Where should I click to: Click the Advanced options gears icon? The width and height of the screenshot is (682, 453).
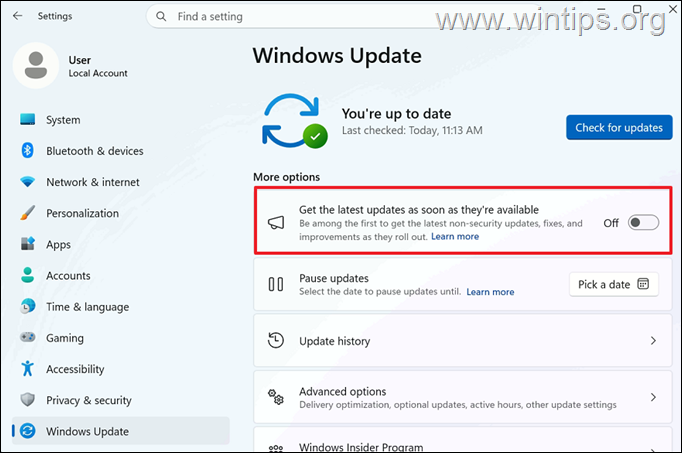pos(276,397)
